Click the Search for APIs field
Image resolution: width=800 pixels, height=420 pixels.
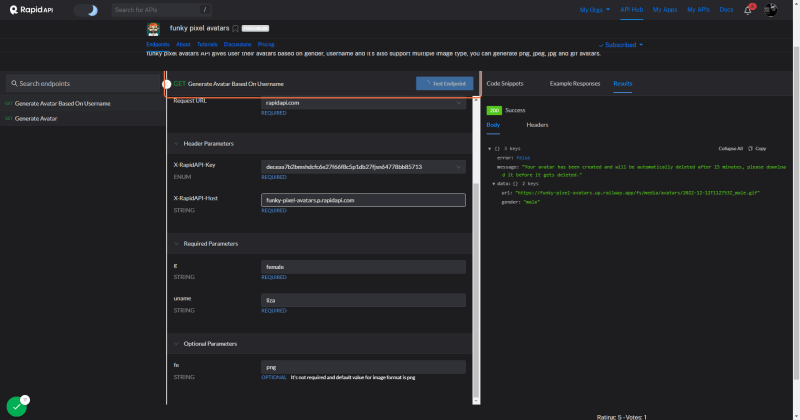pyautogui.click(x=161, y=10)
